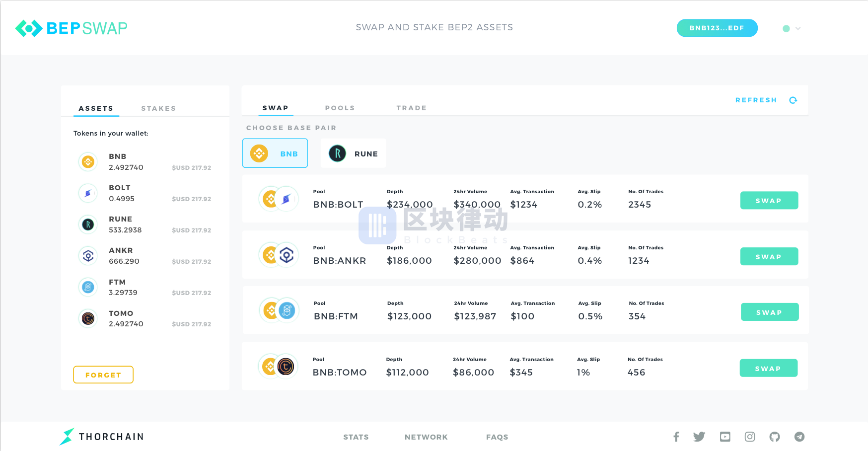The image size is (868, 451).
Task: Select BNB as base pair
Action: [275, 153]
